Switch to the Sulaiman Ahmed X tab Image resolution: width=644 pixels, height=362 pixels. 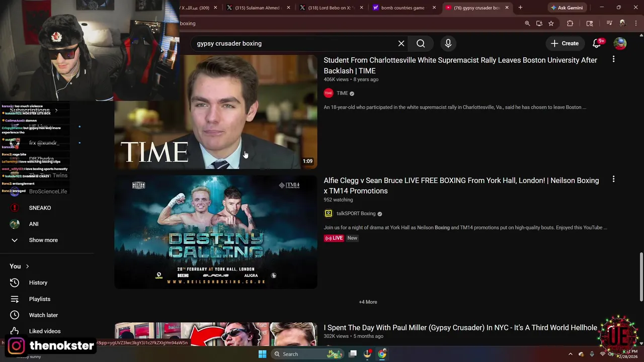point(259,8)
